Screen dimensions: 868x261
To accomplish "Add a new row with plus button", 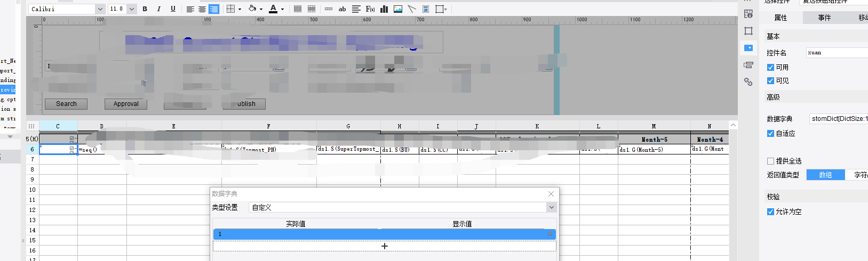I will click(384, 246).
